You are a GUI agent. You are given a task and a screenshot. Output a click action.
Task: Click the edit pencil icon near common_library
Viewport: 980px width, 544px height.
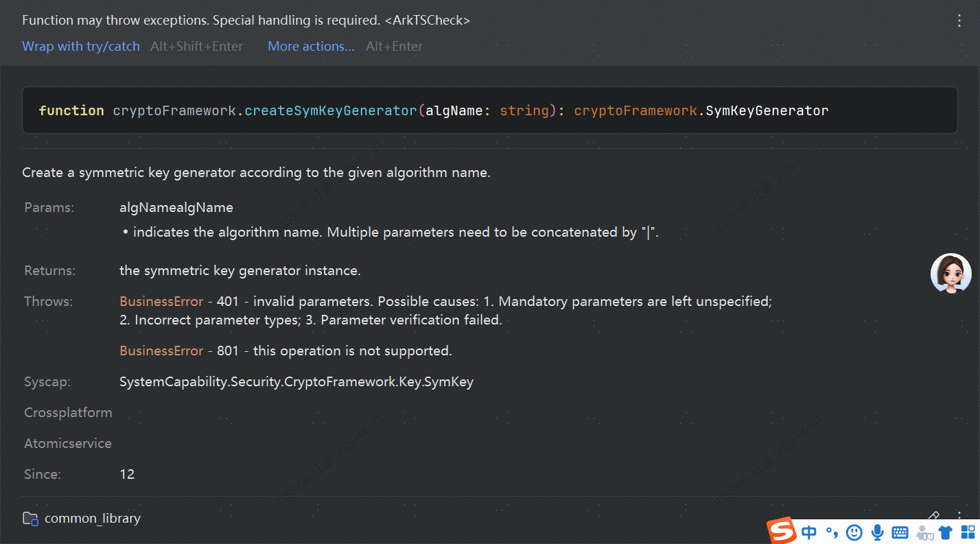pyautogui.click(x=933, y=515)
